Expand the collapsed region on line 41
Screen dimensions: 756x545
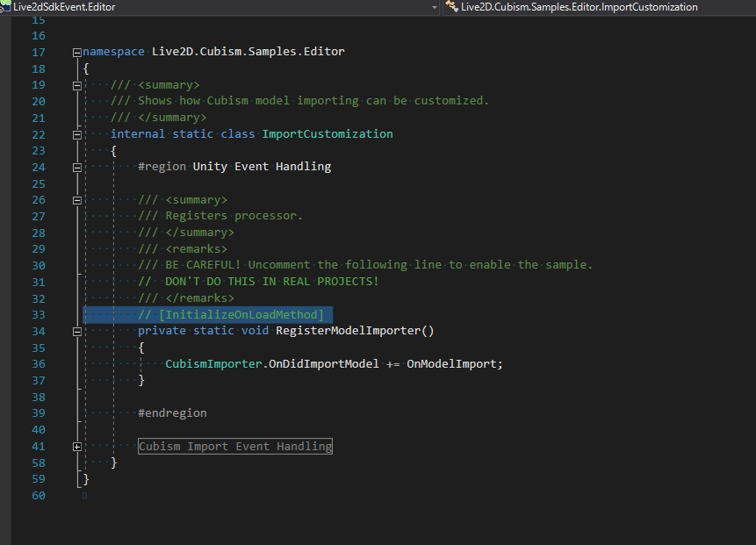pos(77,447)
